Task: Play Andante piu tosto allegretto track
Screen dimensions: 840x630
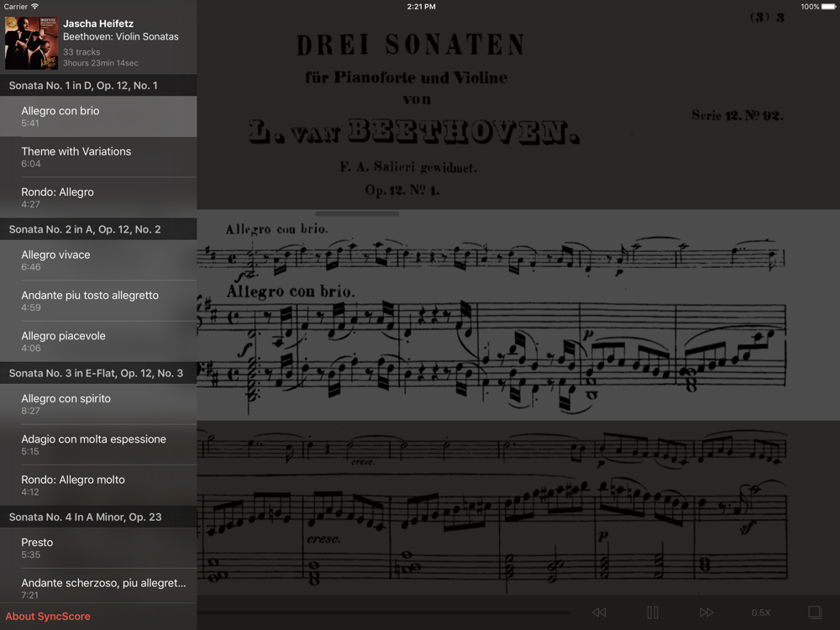Action: pos(98,301)
